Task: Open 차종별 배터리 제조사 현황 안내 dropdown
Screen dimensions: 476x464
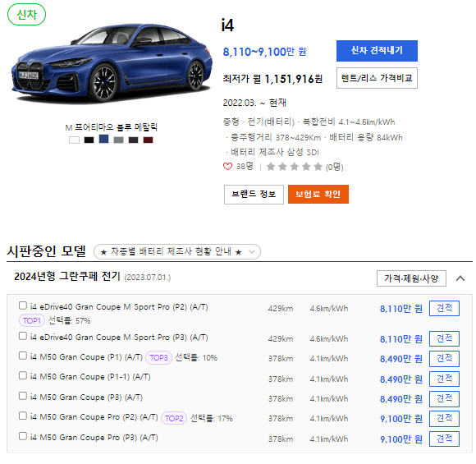Action: coord(177,251)
